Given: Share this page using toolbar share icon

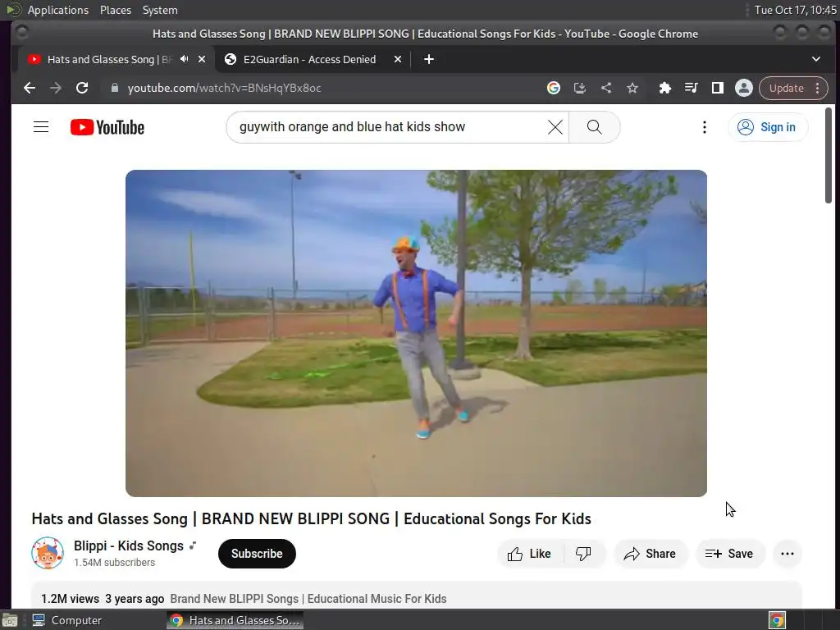Looking at the screenshot, I should pyautogui.click(x=606, y=88).
